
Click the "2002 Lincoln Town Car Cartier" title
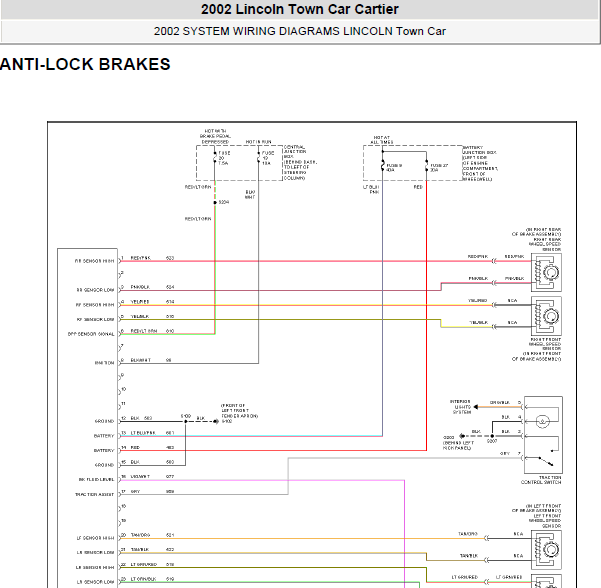pyautogui.click(x=300, y=9)
